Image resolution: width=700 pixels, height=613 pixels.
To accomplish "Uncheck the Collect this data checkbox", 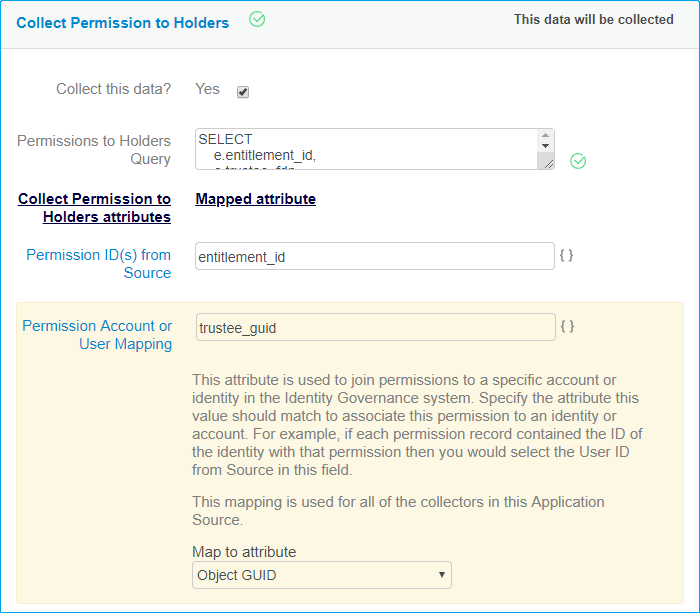I will pos(243,92).
